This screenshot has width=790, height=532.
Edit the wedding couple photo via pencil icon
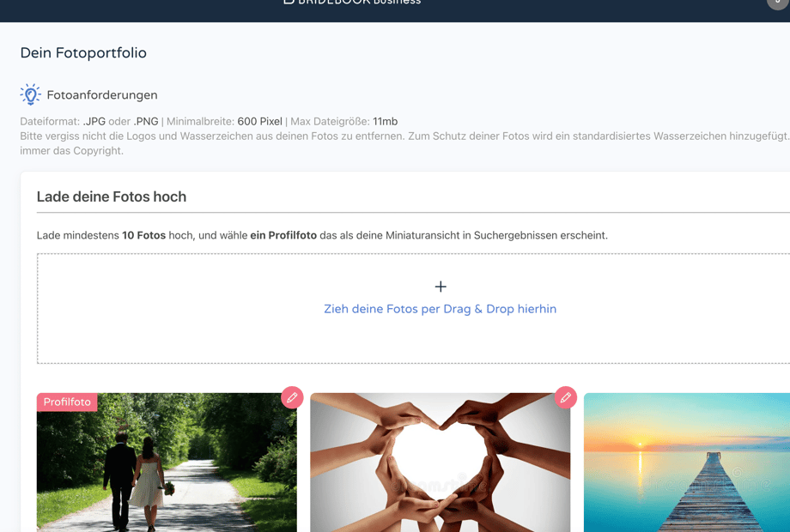[x=292, y=397]
